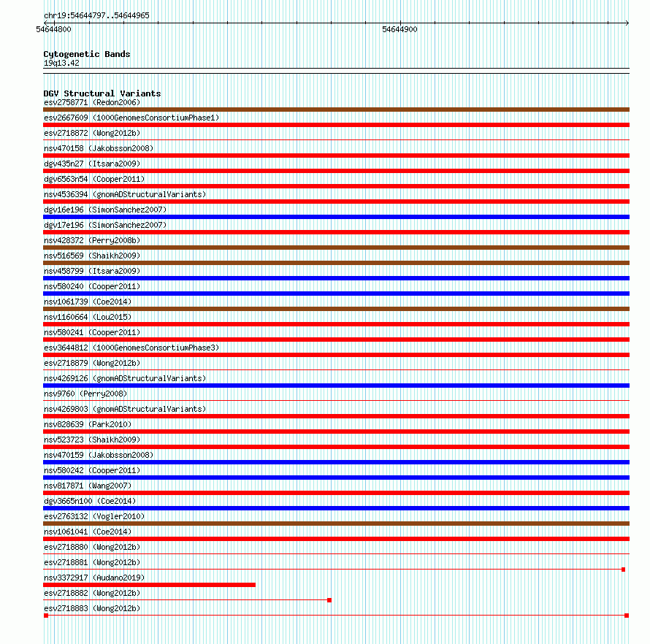Open dgv17e196 (SimonSanchez2007) label

coord(105,225)
